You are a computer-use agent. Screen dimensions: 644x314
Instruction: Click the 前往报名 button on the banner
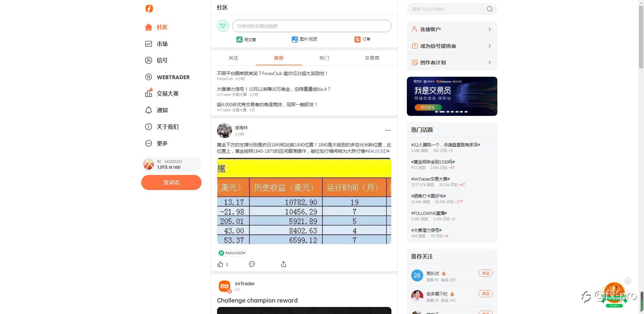pyautogui.click(x=428, y=107)
